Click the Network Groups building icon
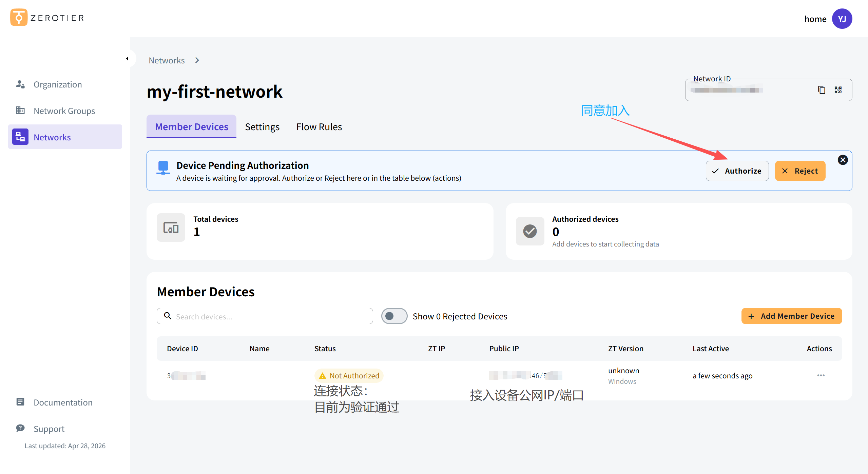The width and height of the screenshot is (868, 474). pyautogui.click(x=20, y=110)
